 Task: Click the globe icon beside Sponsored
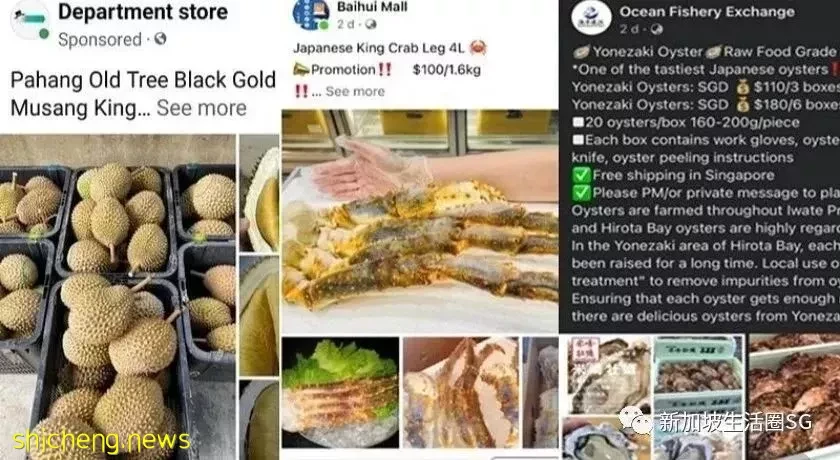160,39
